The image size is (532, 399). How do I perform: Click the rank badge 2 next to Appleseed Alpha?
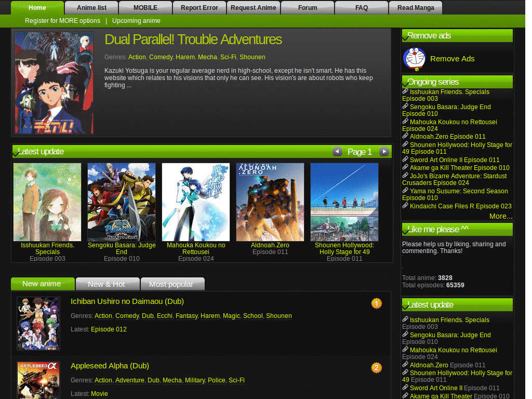[x=377, y=368]
